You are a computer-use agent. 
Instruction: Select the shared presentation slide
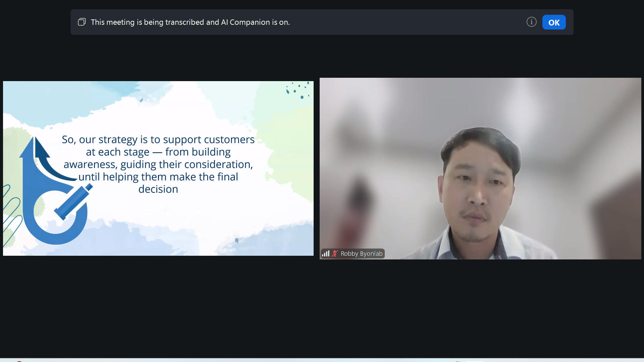(x=158, y=168)
